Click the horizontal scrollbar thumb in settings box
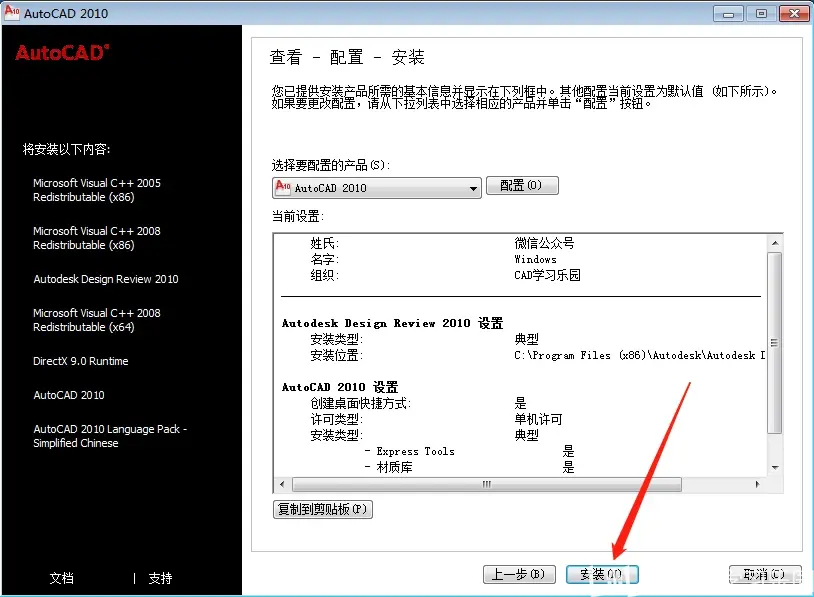This screenshot has height=597, width=814. pos(487,484)
